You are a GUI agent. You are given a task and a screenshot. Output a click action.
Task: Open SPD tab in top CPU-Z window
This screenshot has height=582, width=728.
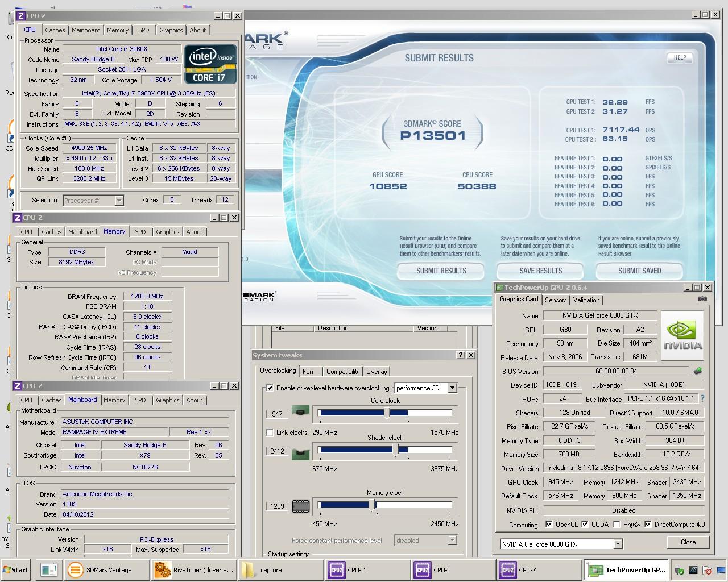144,30
